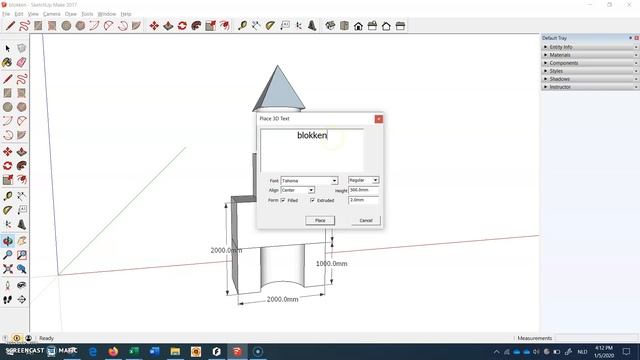640x360 pixels.
Task: Choose the Follow Me tool in the top toolbar
Action: [x=196, y=26]
